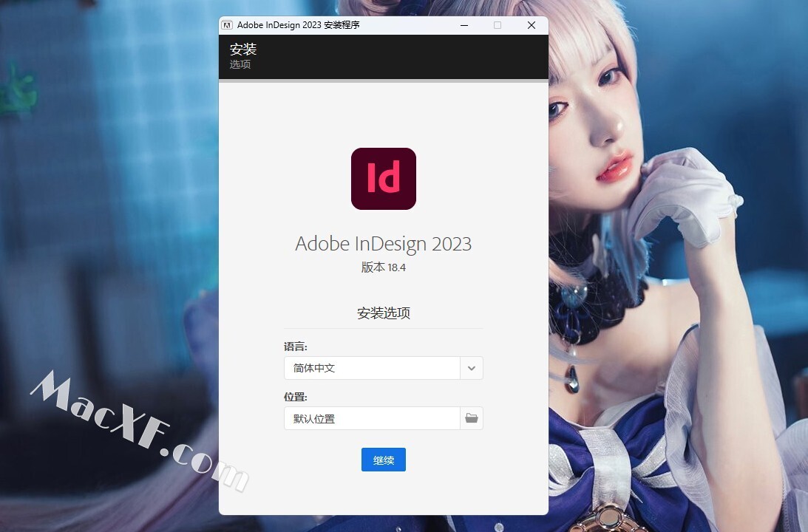
Task: Click the 默认位置 location field
Action: pos(372,418)
